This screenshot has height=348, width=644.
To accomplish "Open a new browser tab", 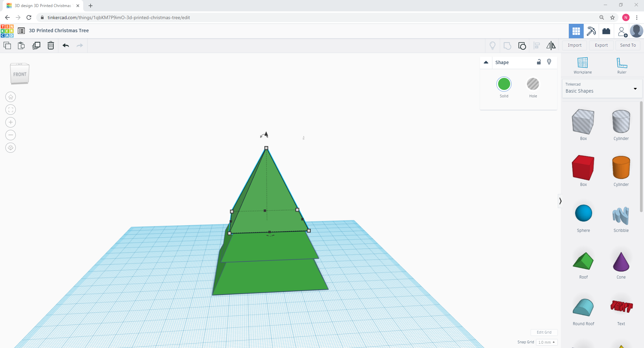I will point(91,6).
